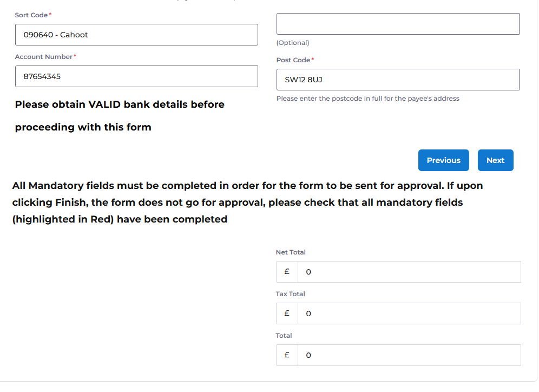Click the final Total amount field

click(409, 355)
